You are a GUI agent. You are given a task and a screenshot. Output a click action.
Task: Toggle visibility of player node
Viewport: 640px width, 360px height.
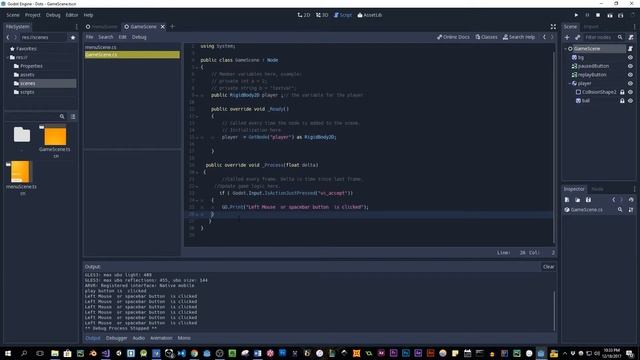coord(630,83)
